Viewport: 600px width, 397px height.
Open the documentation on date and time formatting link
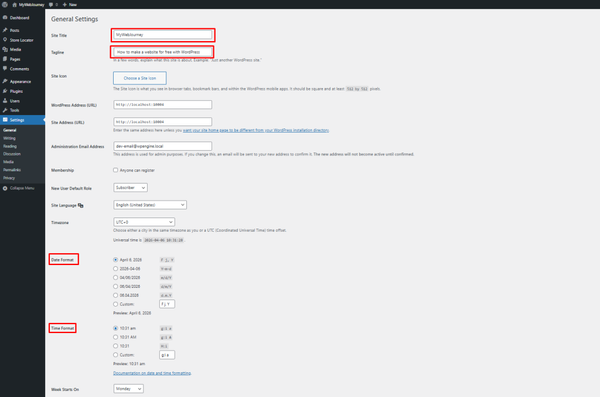pos(152,373)
